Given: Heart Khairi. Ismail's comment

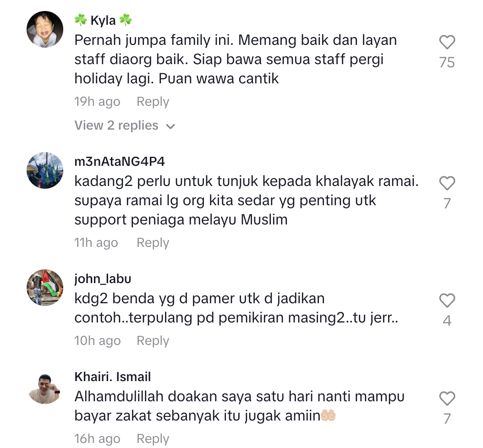Looking at the screenshot, I should click(447, 399).
